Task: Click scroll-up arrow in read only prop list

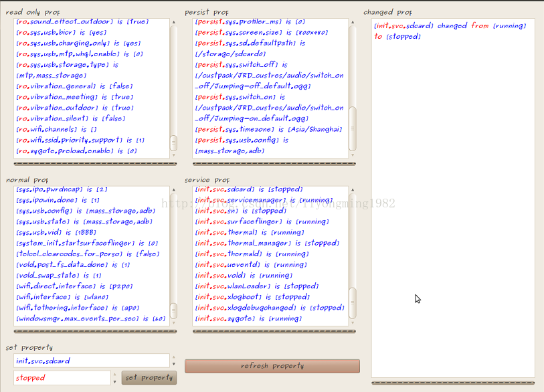Action: coord(174,22)
